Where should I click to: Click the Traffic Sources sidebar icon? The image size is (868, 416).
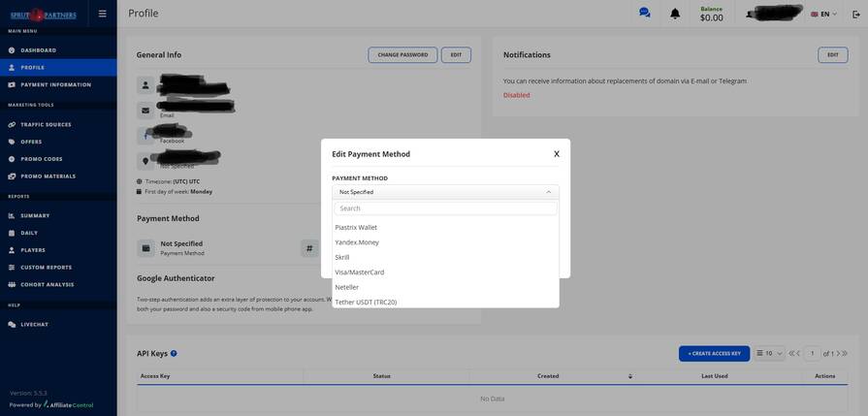coord(12,125)
